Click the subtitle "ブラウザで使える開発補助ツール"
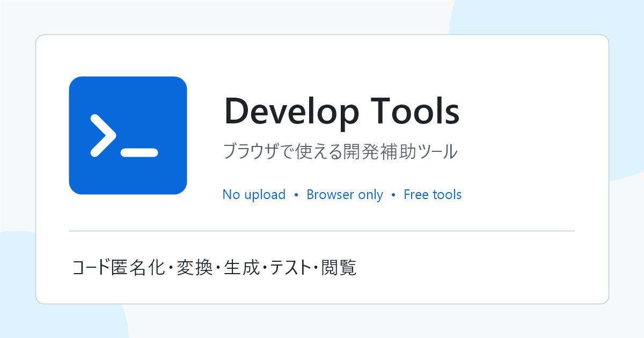 [340, 152]
